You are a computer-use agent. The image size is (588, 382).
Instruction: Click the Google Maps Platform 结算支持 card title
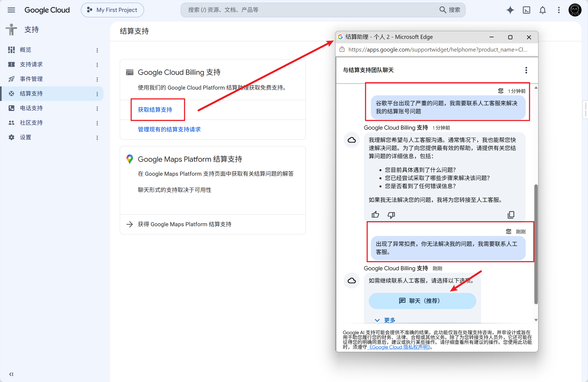pos(190,159)
